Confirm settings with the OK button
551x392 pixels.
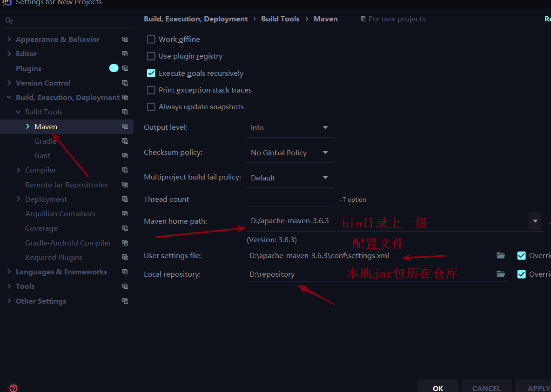438,386
